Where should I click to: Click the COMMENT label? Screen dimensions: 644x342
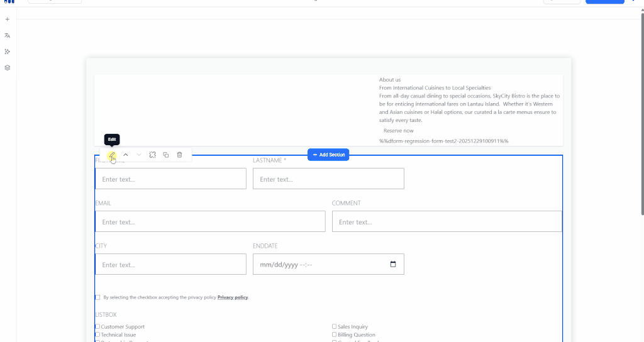tap(347, 203)
